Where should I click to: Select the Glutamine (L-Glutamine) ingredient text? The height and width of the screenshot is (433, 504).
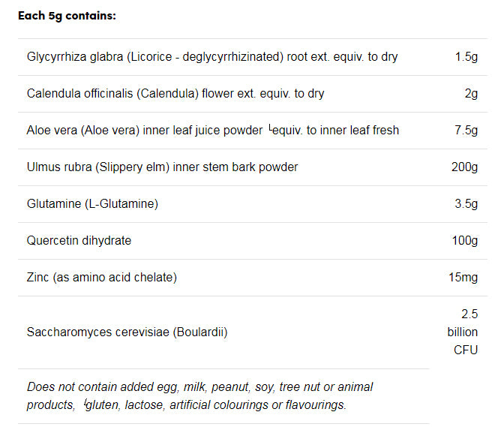point(92,204)
